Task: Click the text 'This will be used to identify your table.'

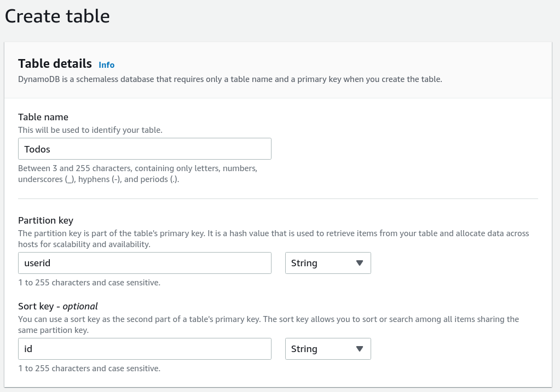Action: tap(90, 130)
